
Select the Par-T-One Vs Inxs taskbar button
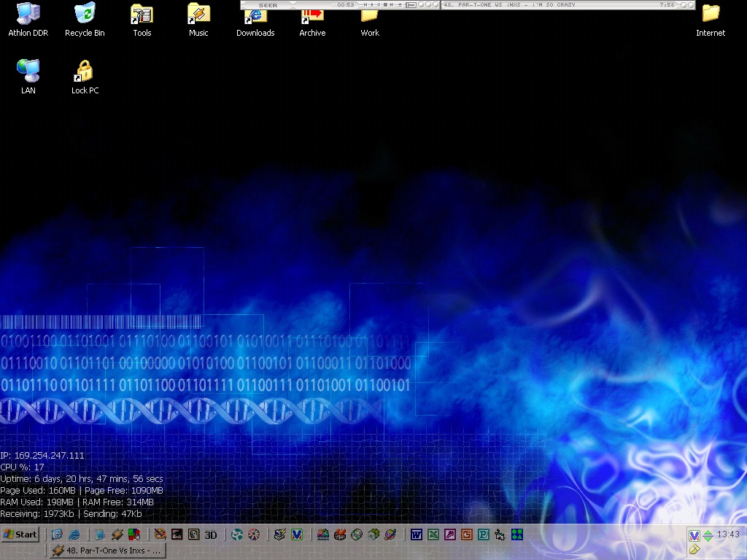click(107, 551)
